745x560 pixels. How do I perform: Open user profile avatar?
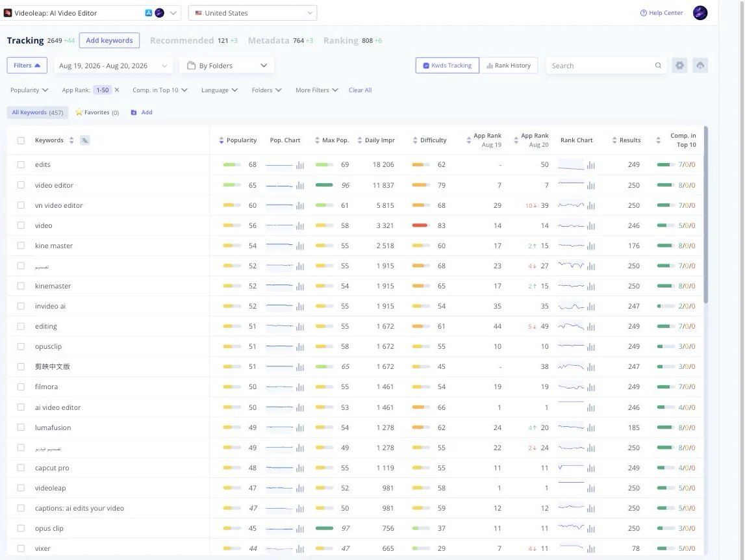tap(700, 13)
